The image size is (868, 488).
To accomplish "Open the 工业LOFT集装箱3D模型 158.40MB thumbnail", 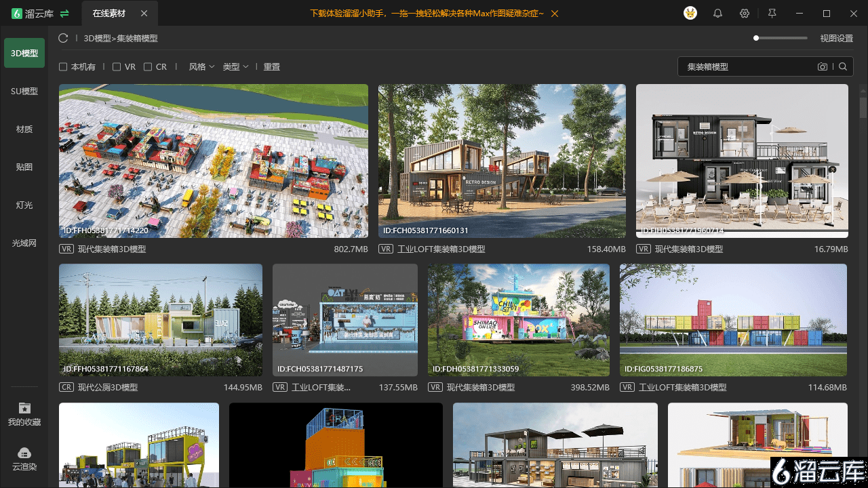I will [502, 161].
